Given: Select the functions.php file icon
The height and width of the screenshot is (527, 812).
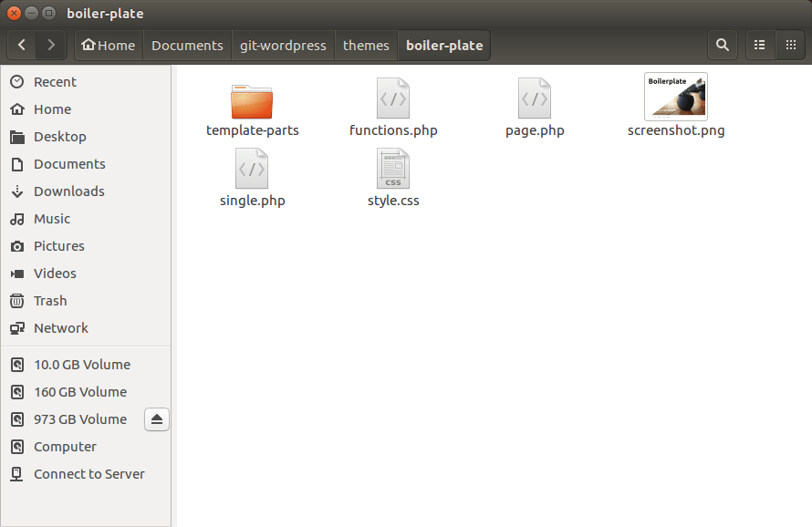Looking at the screenshot, I should tap(393, 98).
